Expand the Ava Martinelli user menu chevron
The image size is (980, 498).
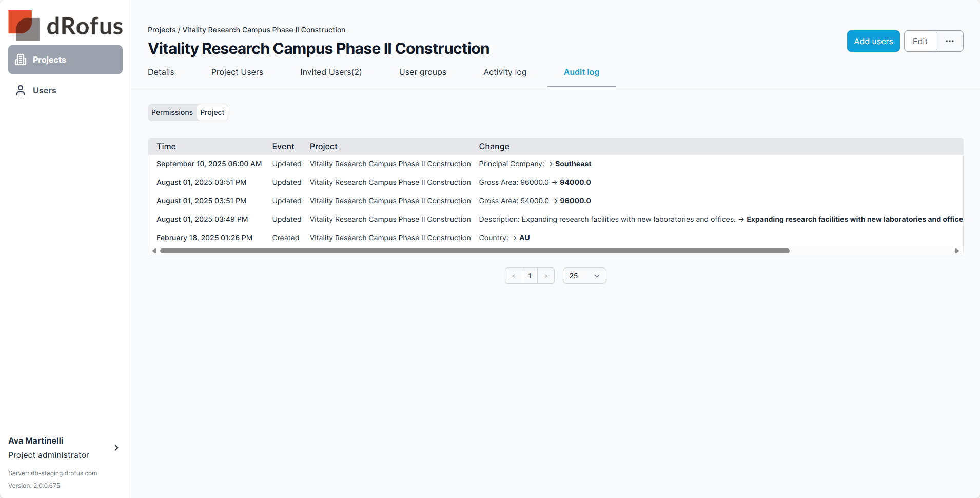[x=116, y=448]
